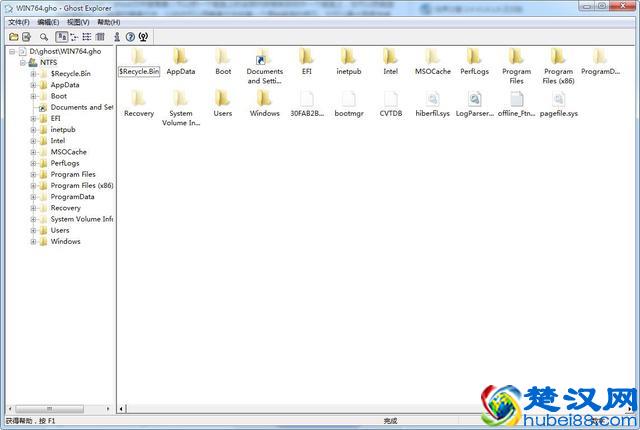The image size is (640, 430).
Task: Click the question mark Help toolbar icon
Action: pyautogui.click(x=130, y=36)
